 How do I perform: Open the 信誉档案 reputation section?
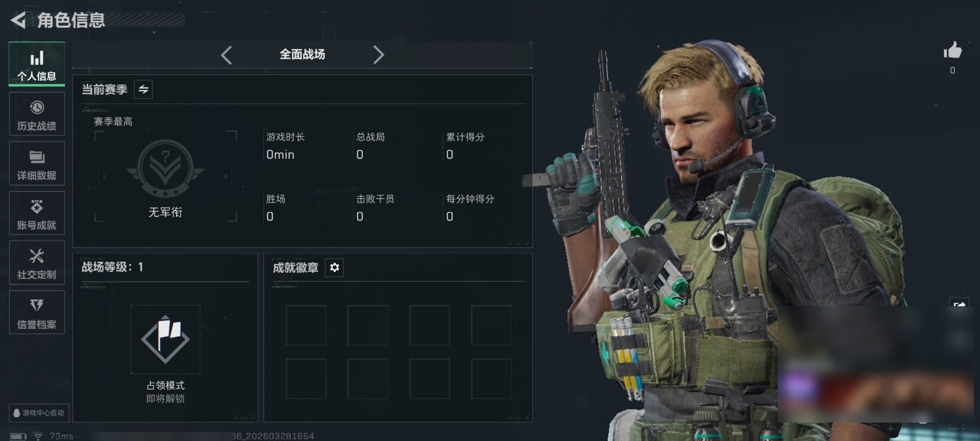[x=37, y=312]
